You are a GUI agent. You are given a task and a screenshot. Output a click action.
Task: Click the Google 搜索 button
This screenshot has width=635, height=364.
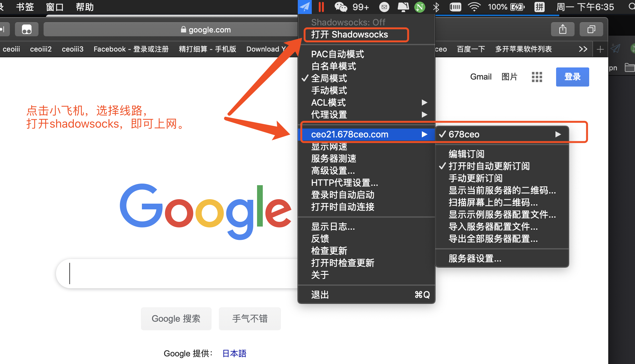click(x=176, y=318)
